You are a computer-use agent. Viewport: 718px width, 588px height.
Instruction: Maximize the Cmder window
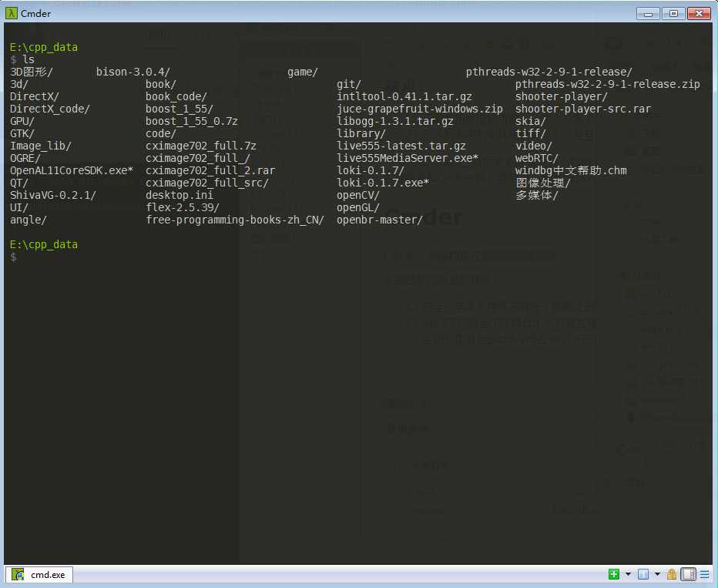(673, 13)
